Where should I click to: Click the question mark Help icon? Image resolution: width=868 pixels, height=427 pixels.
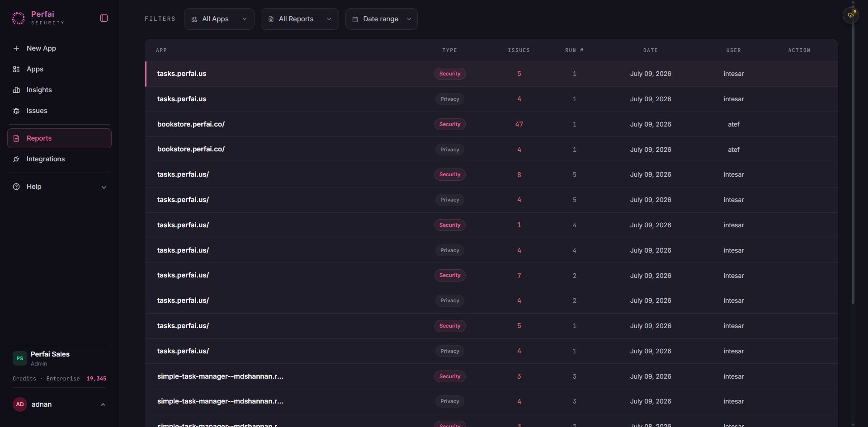tap(16, 187)
